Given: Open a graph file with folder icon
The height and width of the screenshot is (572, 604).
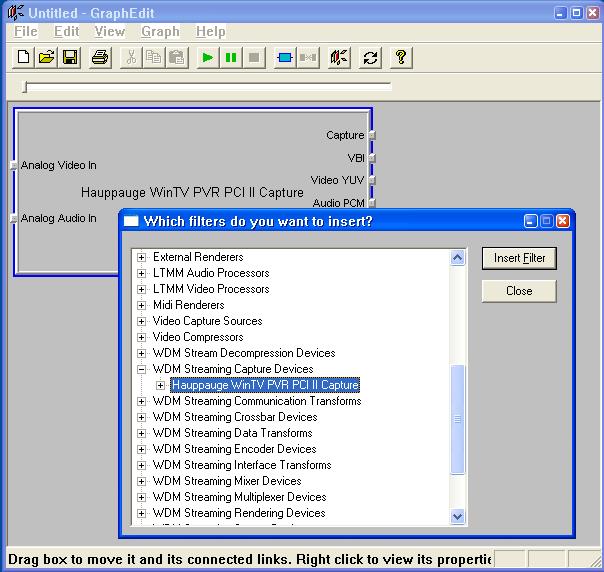Looking at the screenshot, I should click(46, 58).
